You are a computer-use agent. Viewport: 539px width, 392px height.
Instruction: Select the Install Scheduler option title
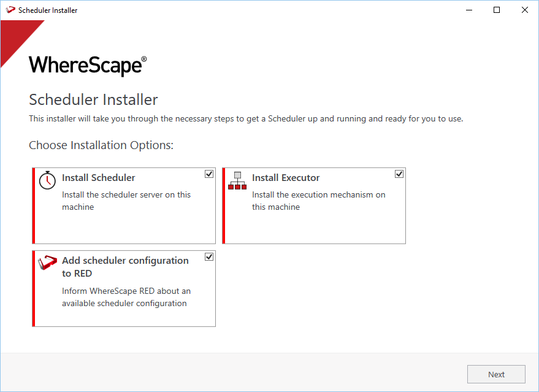pos(98,178)
